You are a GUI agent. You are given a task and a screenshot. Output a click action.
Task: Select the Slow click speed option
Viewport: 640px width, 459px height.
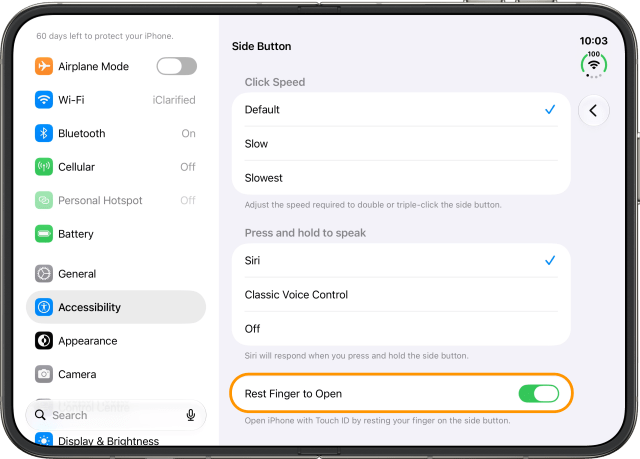(401, 144)
